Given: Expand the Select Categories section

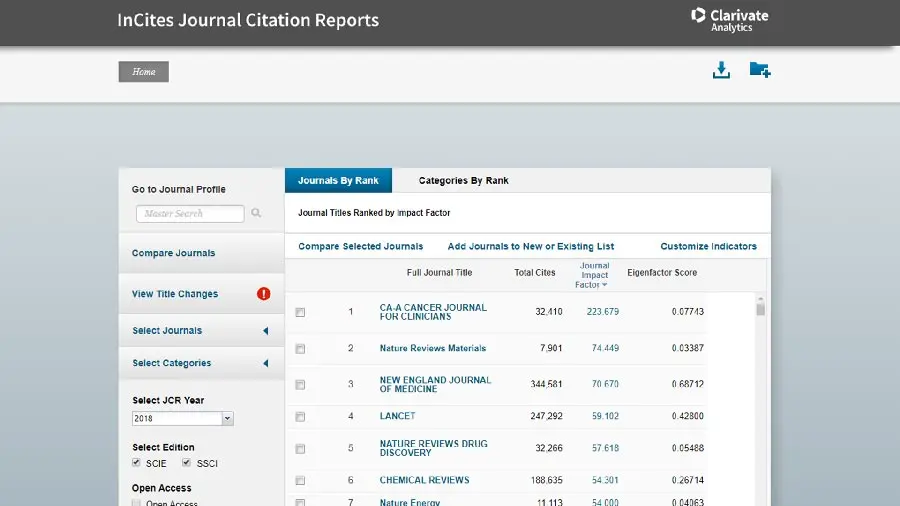Looking at the screenshot, I should click(200, 363).
